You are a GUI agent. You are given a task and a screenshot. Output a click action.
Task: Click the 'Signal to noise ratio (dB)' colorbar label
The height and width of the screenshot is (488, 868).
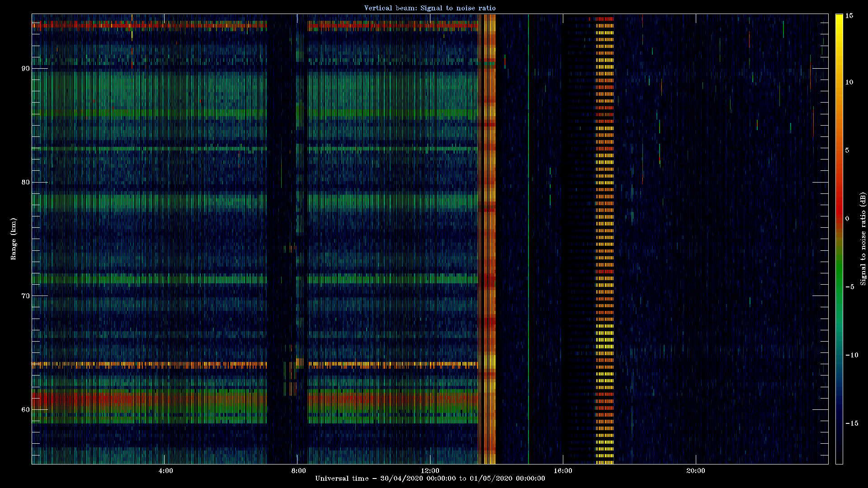[x=863, y=239]
